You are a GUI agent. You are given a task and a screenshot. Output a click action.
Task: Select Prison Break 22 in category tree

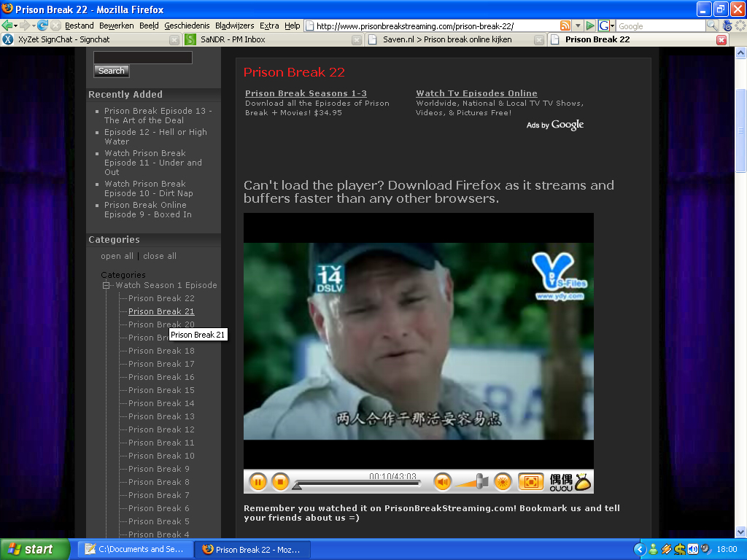(161, 298)
